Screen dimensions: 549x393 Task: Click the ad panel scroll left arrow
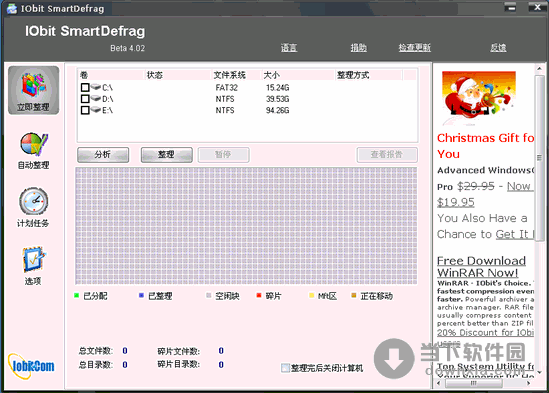click(x=439, y=383)
